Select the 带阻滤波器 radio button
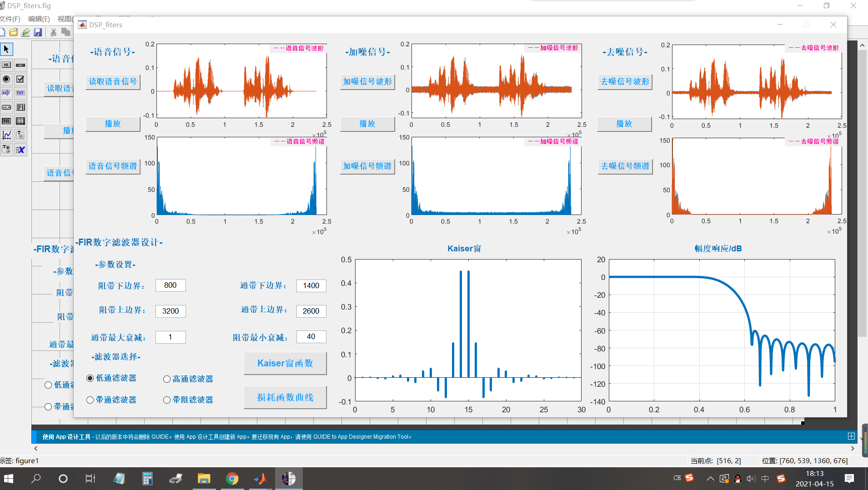The image size is (868, 490). (x=167, y=400)
